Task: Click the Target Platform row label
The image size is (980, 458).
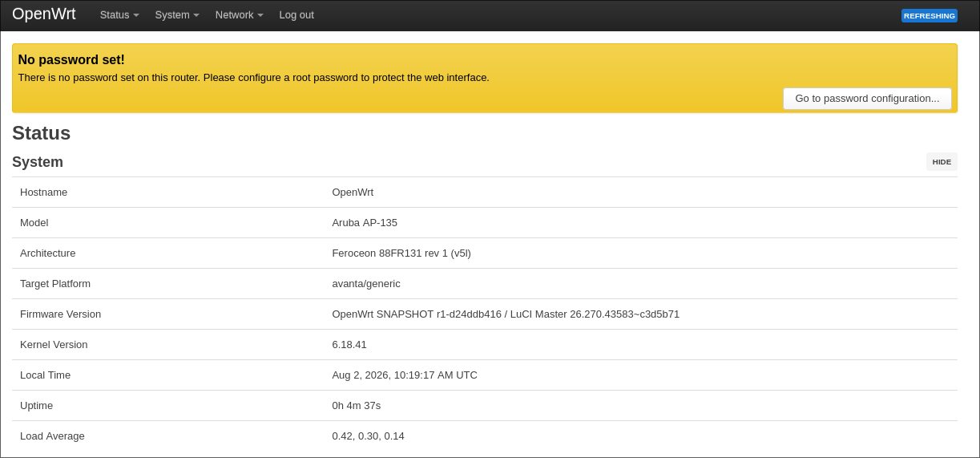Action: [55, 284]
